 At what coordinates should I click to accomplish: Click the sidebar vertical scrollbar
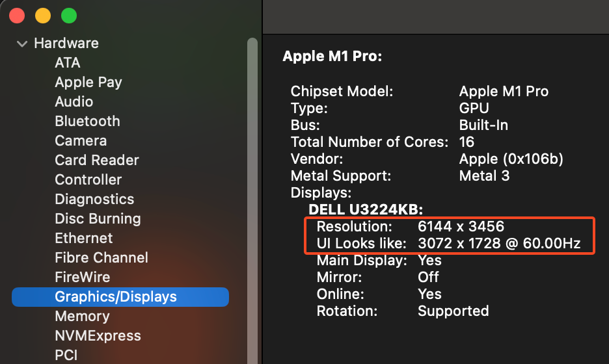point(252,195)
